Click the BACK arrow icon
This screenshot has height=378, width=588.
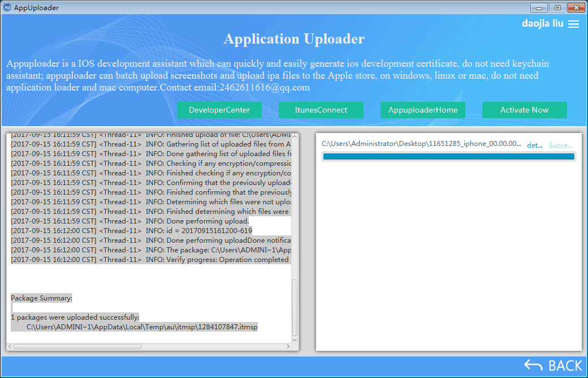click(x=533, y=365)
